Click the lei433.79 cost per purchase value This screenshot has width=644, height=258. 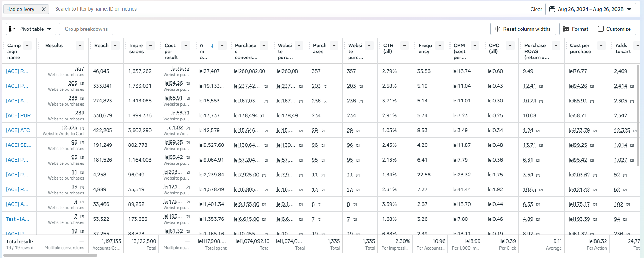coord(579,130)
